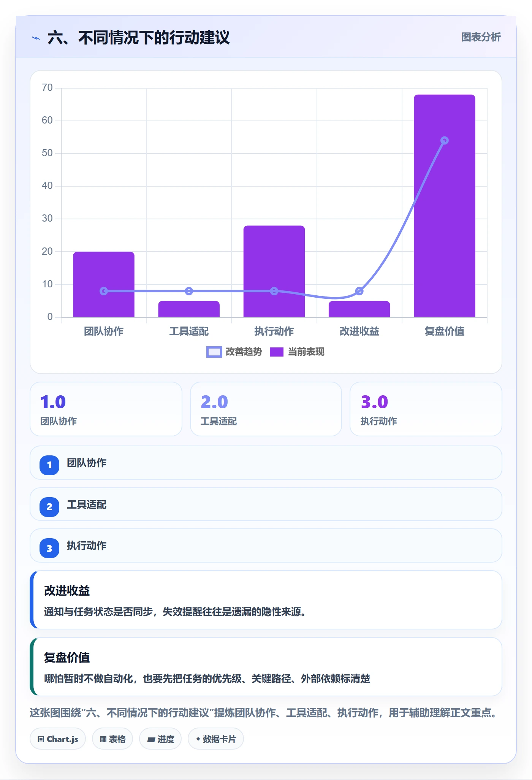Click the 数据卡片 tag diamond icon
Screen dimensions: 532x780
[198, 739]
